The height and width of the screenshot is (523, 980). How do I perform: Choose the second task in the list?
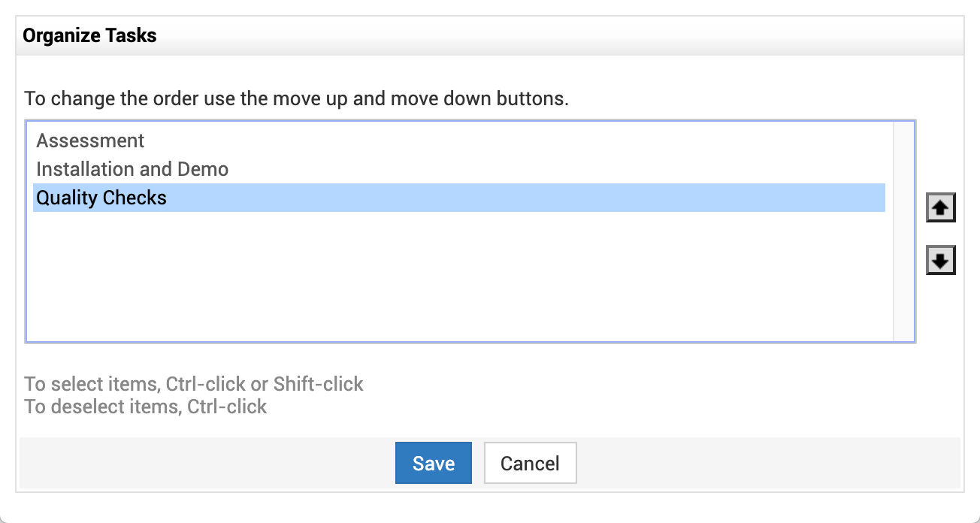(x=132, y=169)
